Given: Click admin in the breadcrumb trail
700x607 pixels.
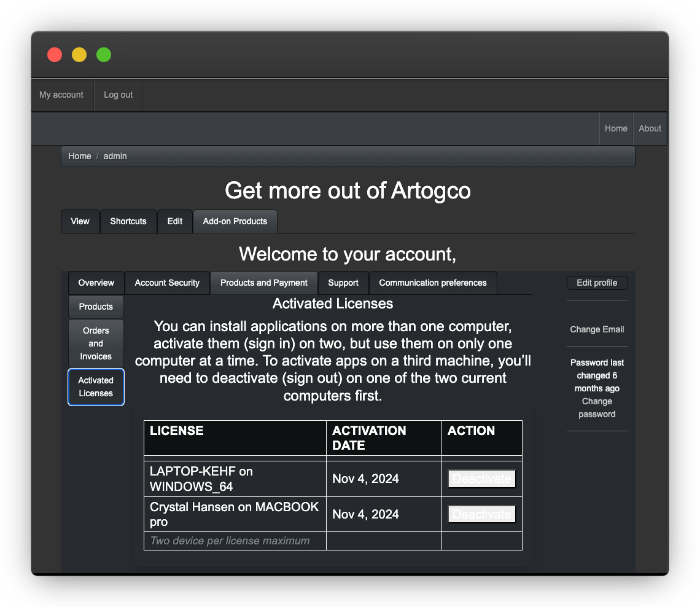Looking at the screenshot, I should pyautogui.click(x=115, y=156).
